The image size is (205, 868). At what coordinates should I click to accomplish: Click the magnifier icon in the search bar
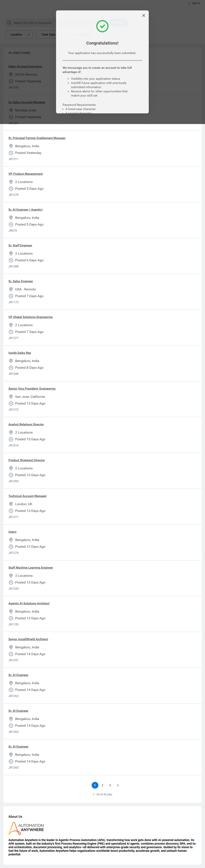coord(9,23)
